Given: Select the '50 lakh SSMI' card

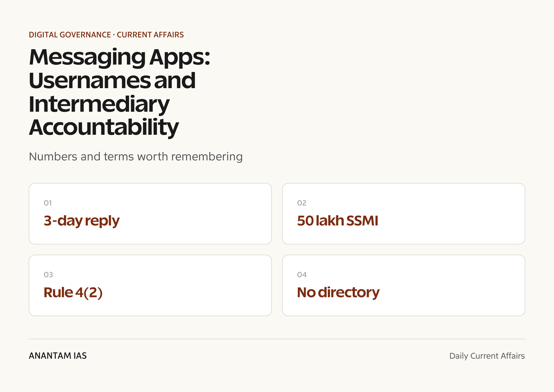Looking at the screenshot, I should 404,214.
